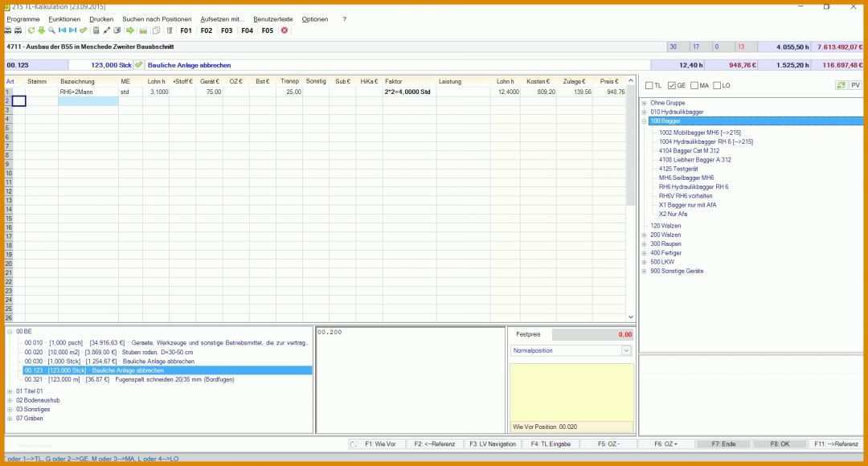This screenshot has height=466, width=868.
Task: Select RH6 Hydraulikbagger RH 6 tree item
Action: [693, 187]
